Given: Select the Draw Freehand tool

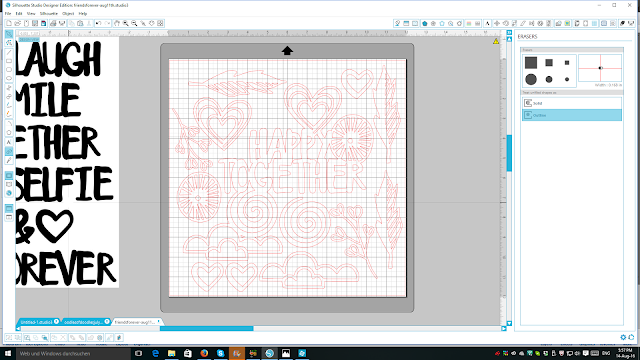Looking at the screenshot, I should pyautogui.click(x=9, y=105).
